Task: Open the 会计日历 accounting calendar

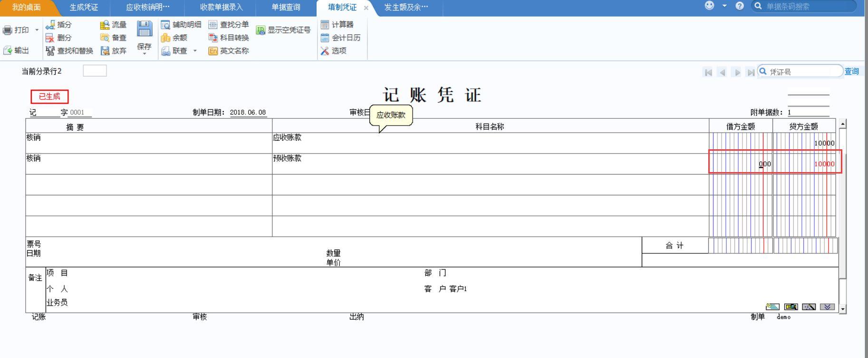Action: click(x=340, y=38)
